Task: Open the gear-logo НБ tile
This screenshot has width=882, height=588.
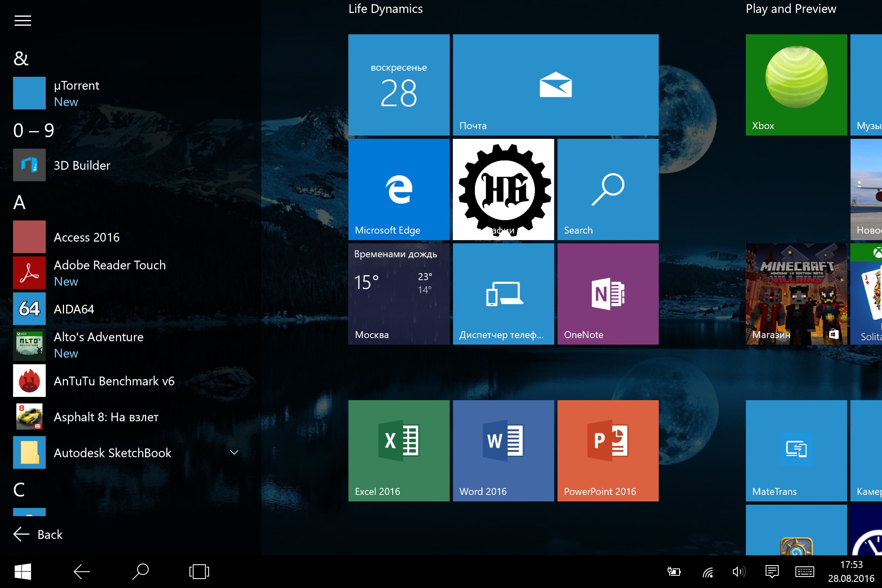Action: coord(503,189)
